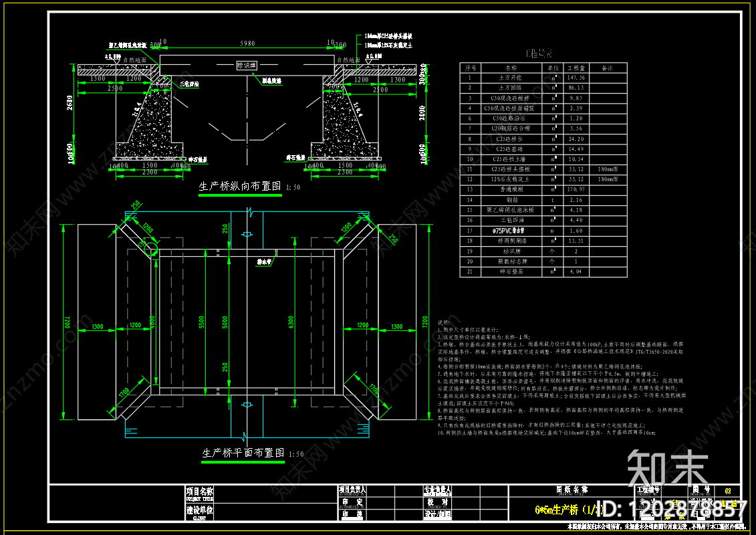Click the 工程量 column header in table
Screen dimensions: 756x535
(576, 68)
